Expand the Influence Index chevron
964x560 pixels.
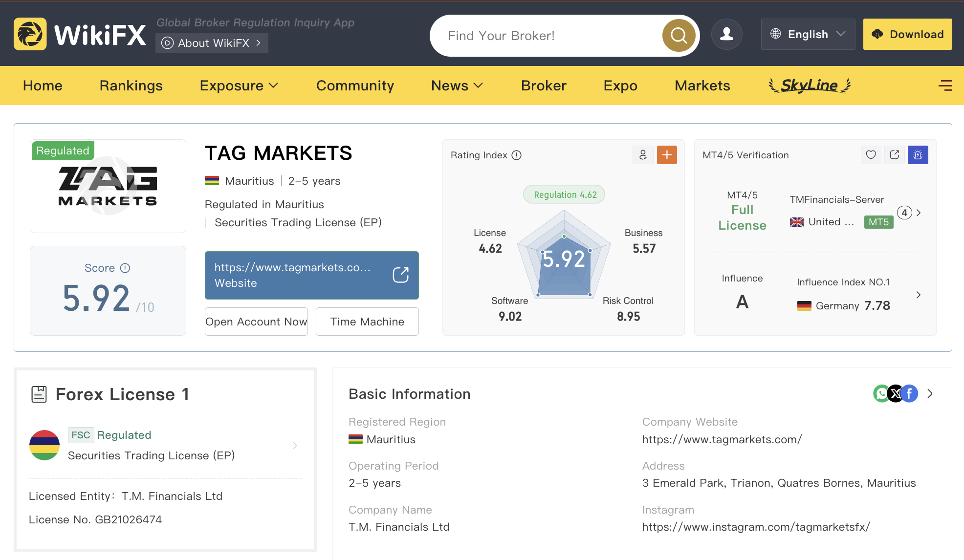tap(919, 295)
